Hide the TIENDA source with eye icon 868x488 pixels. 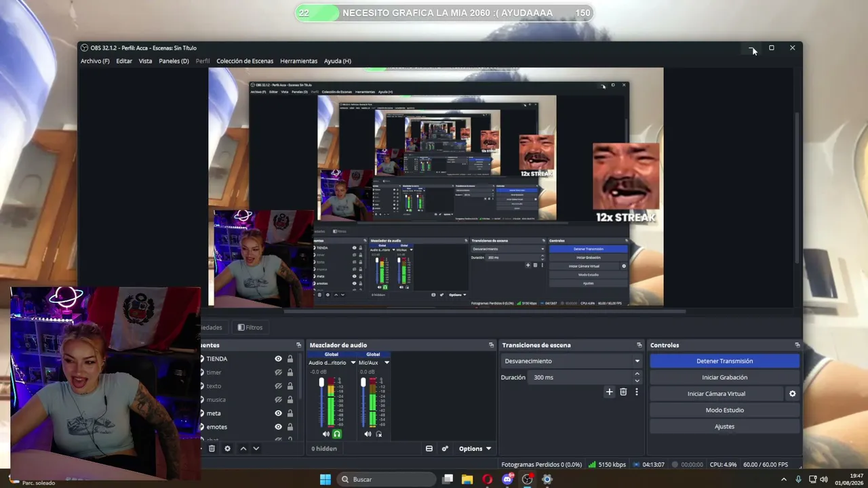[x=278, y=359]
